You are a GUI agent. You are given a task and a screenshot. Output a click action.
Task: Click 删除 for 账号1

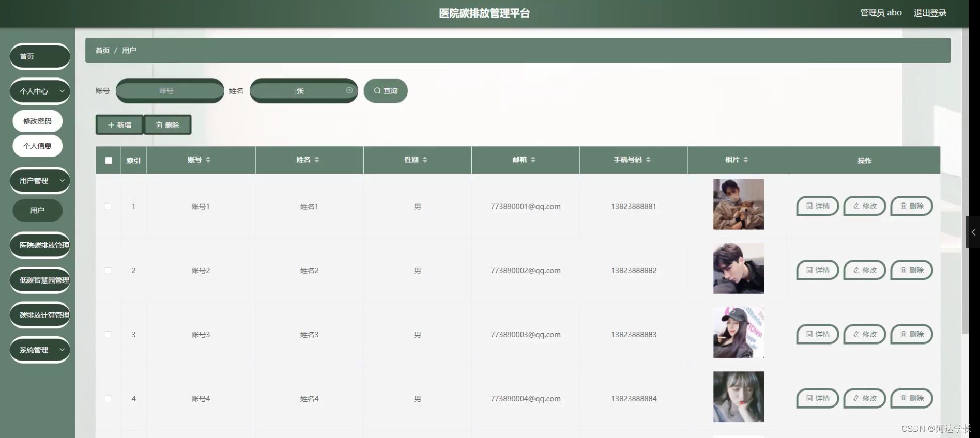point(912,206)
